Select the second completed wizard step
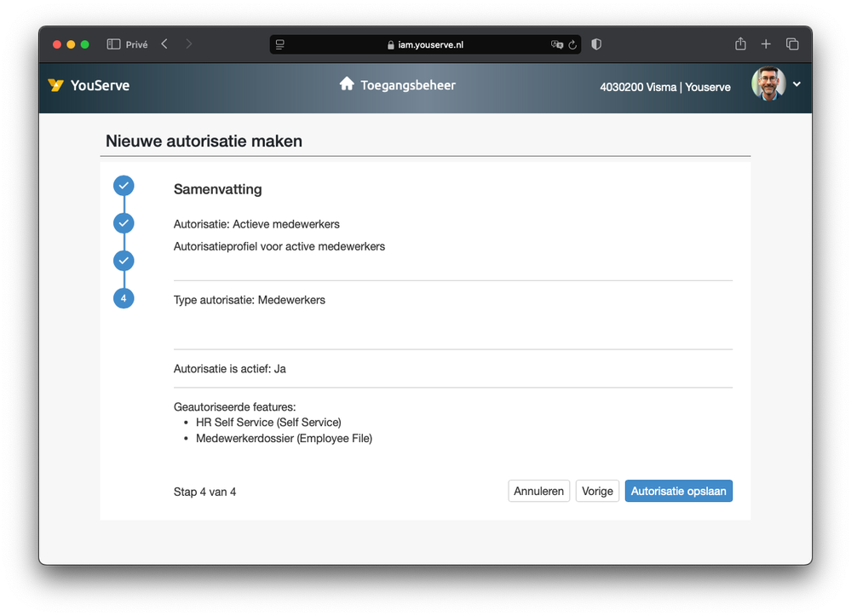Viewport: 851px width, 616px height. point(124,223)
